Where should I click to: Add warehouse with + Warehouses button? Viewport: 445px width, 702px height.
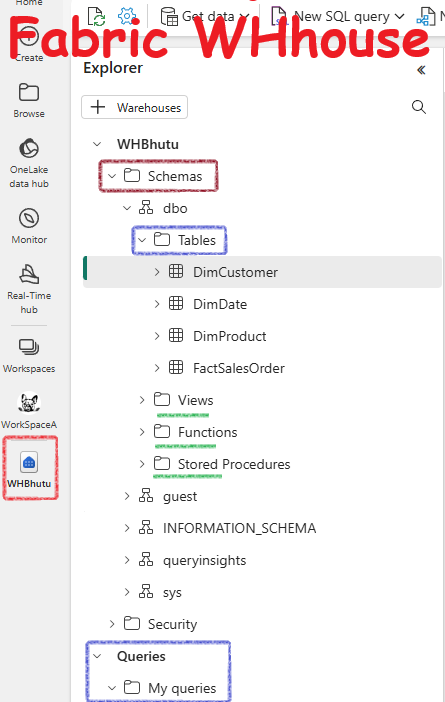134,107
